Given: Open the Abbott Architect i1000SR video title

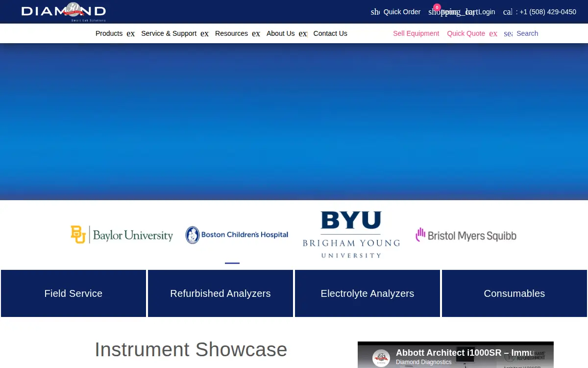Looking at the screenshot, I should tap(465, 352).
